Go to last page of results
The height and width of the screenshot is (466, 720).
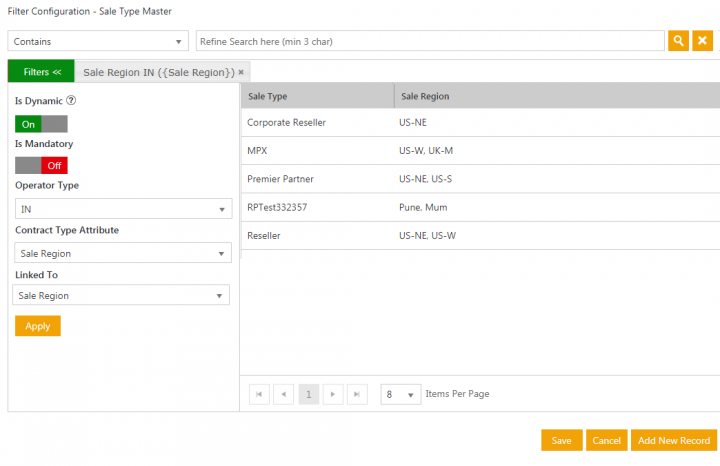tap(357, 395)
